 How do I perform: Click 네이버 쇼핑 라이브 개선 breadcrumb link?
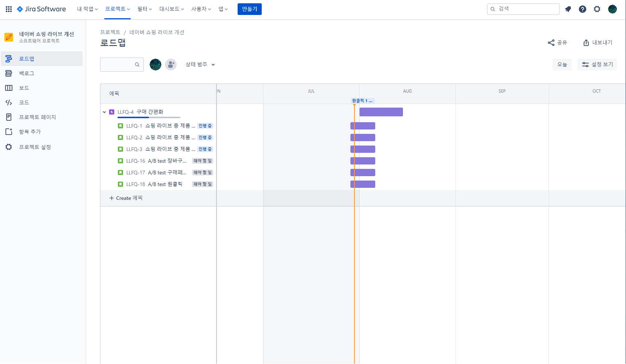coord(157,32)
